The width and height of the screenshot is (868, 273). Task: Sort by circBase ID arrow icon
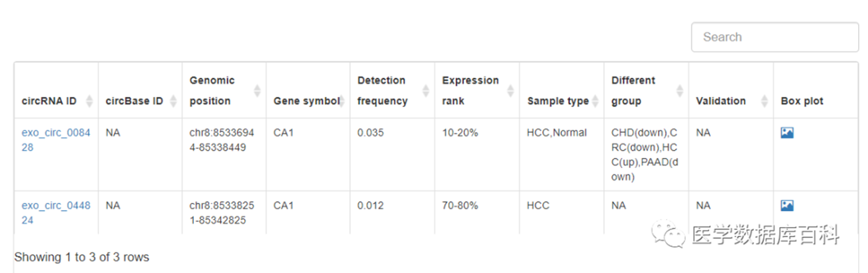(x=173, y=101)
